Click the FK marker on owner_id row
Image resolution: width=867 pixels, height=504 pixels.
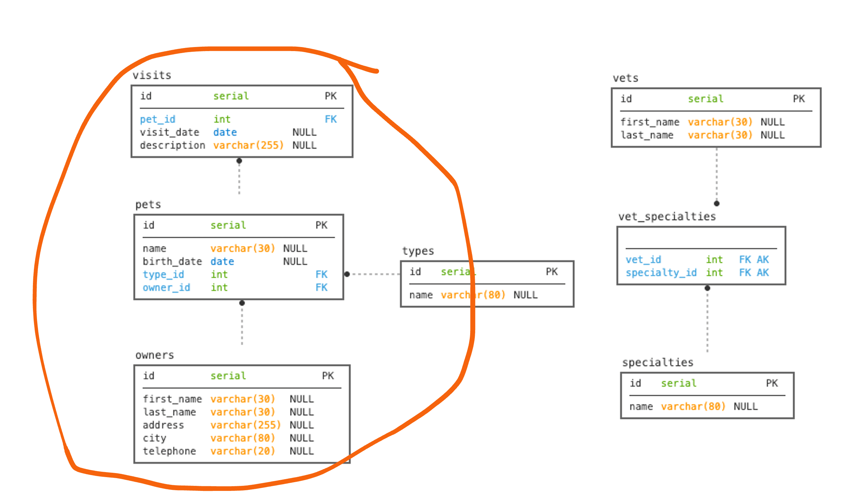point(322,288)
